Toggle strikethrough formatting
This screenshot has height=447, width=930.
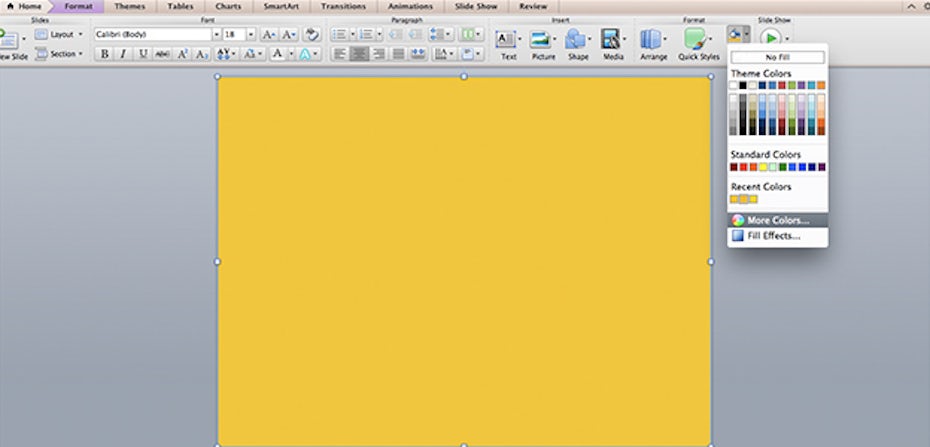tap(162, 54)
